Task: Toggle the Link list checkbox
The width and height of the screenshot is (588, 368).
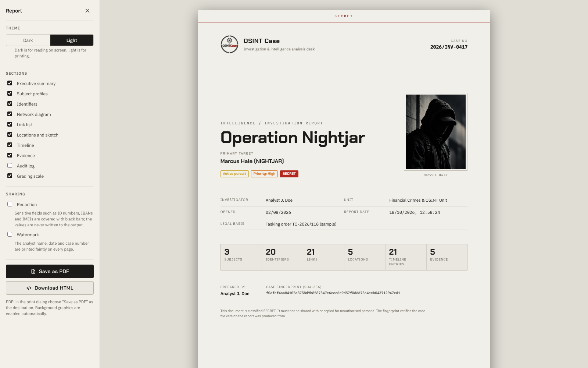Action: click(10, 124)
